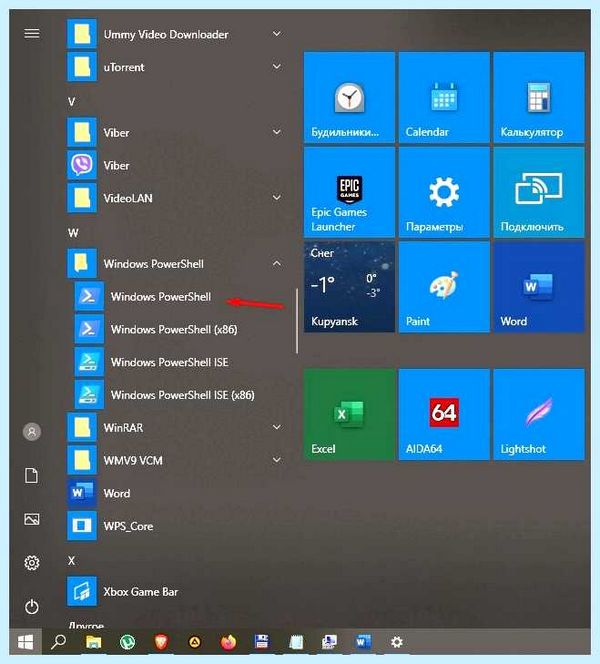
Task: Click the Power button in Start sidebar
Action: click(32, 607)
